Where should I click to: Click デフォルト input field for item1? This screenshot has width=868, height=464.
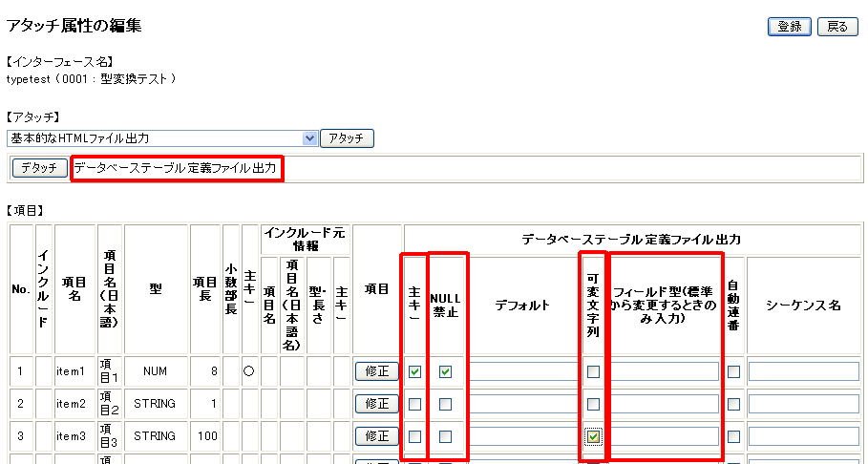(523, 371)
